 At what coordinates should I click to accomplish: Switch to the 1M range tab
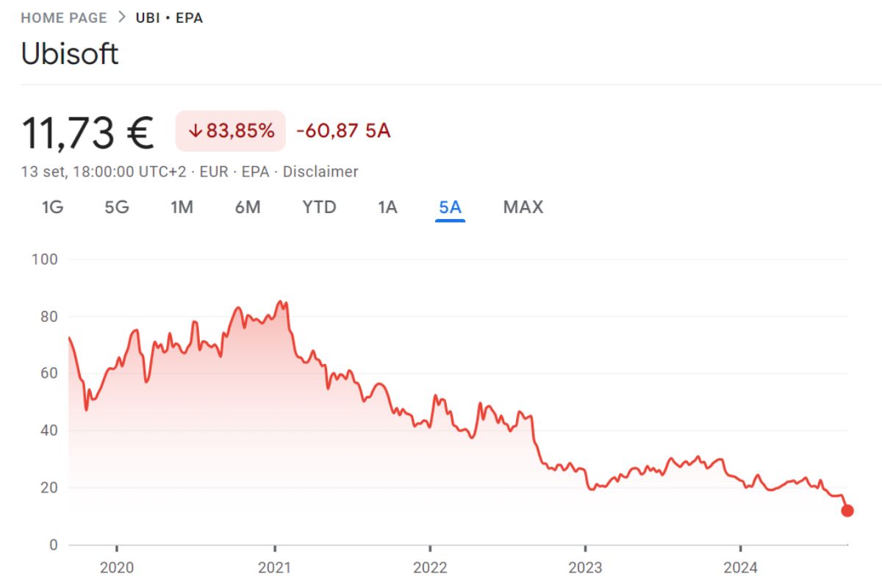coord(182,207)
